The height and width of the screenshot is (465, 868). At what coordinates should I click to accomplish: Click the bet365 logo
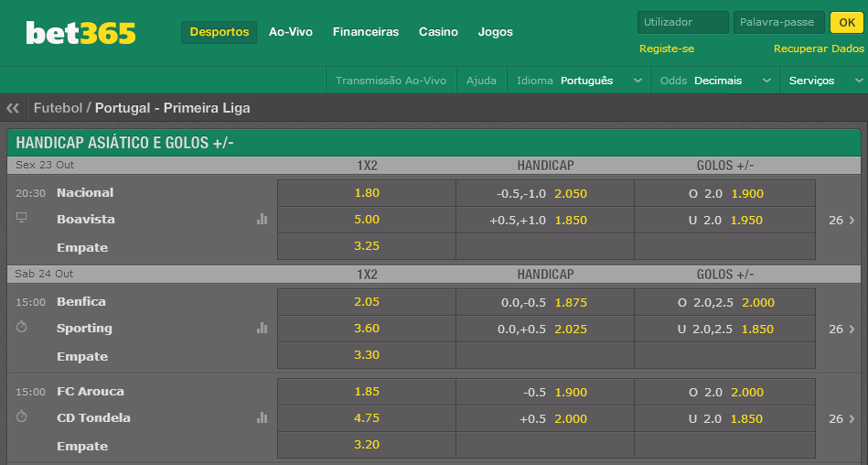[x=80, y=33]
